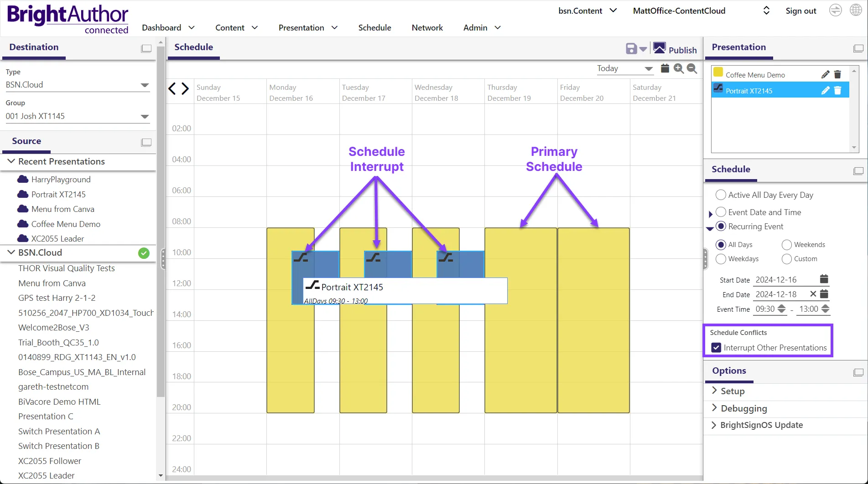Open the Content menu
This screenshot has width=868, height=484.
pos(237,28)
